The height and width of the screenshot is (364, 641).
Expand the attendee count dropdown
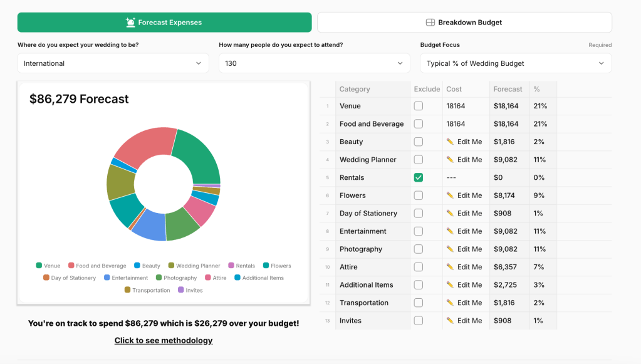coord(314,63)
